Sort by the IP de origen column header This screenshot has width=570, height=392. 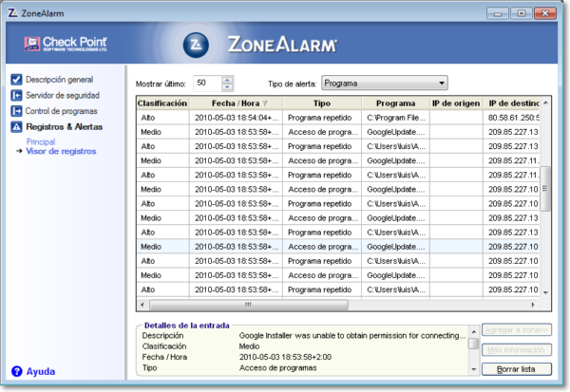coord(456,103)
